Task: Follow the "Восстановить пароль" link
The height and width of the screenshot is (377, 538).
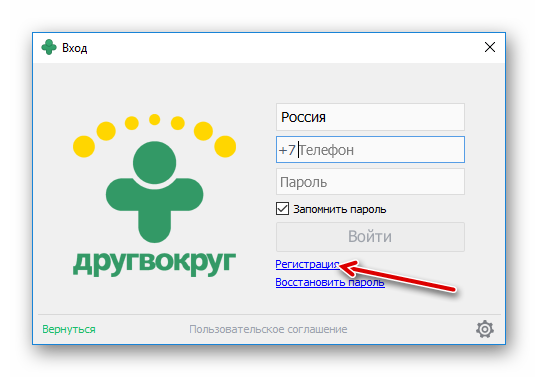Action: click(330, 282)
